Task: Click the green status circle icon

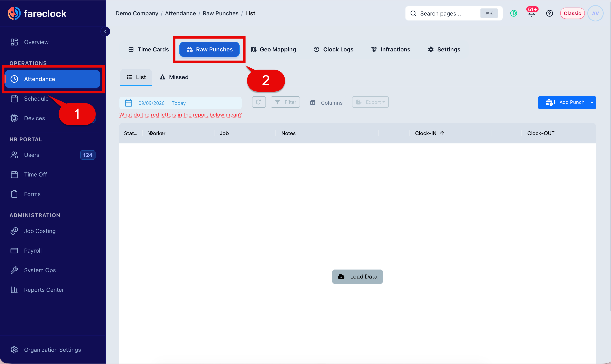Action: (513, 13)
